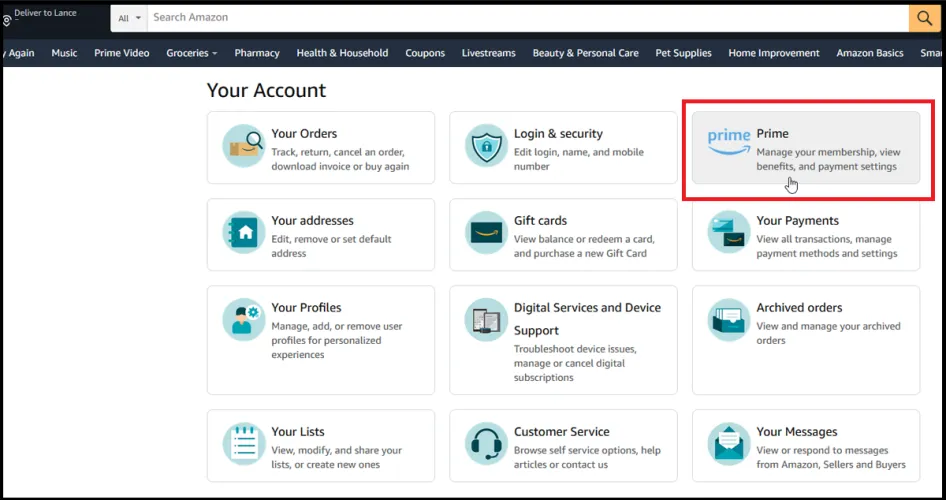Click the Your Profiles person icon

pos(243,320)
